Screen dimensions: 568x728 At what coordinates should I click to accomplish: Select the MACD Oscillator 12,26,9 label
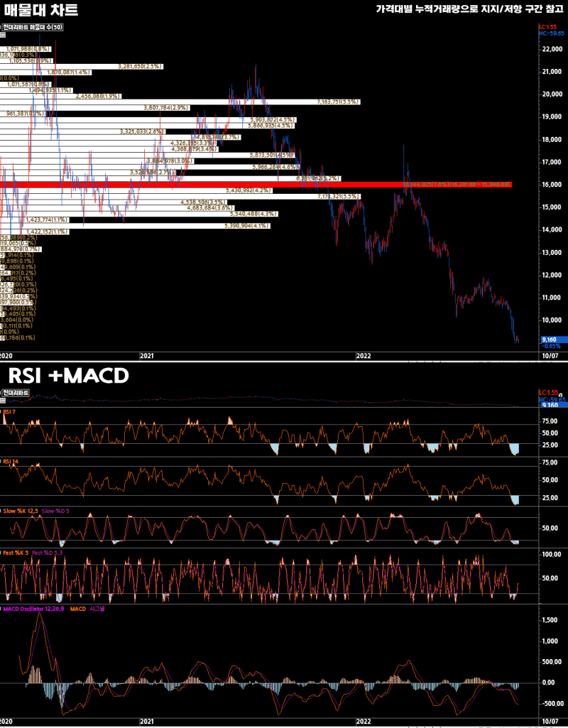coord(34,609)
